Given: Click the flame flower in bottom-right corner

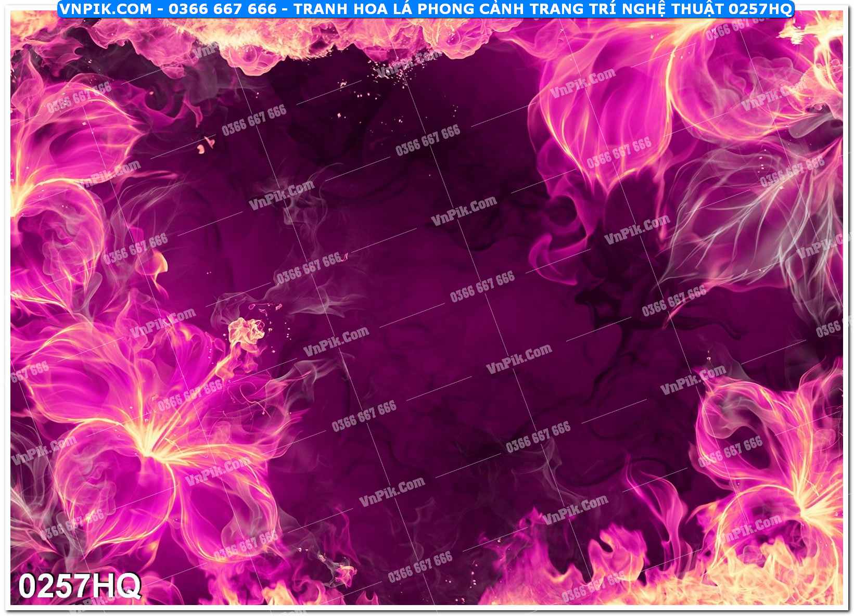Looking at the screenshot, I should tap(781, 468).
